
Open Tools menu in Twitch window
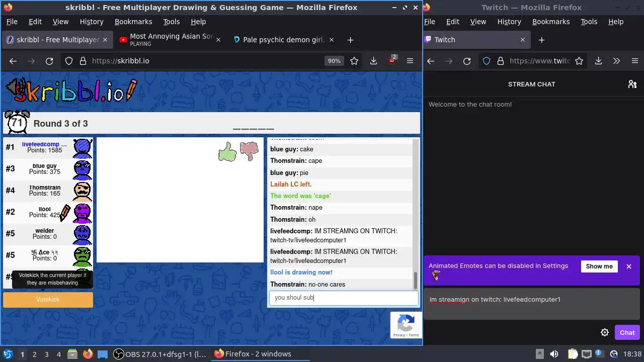click(589, 22)
